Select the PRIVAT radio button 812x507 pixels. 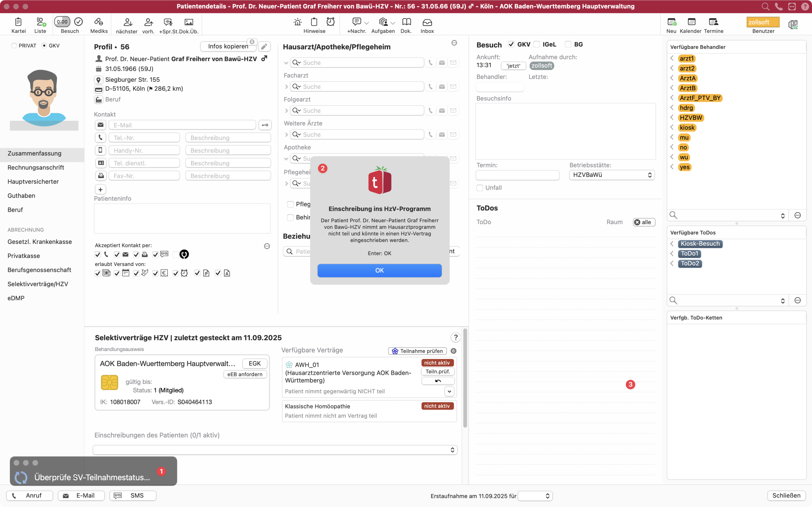tap(14, 46)
